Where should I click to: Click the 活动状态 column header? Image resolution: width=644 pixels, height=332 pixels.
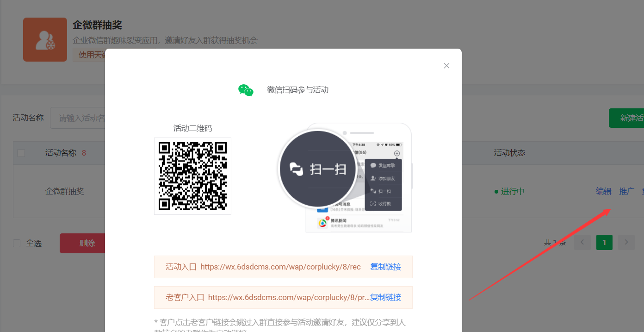[x=509, y=153]
